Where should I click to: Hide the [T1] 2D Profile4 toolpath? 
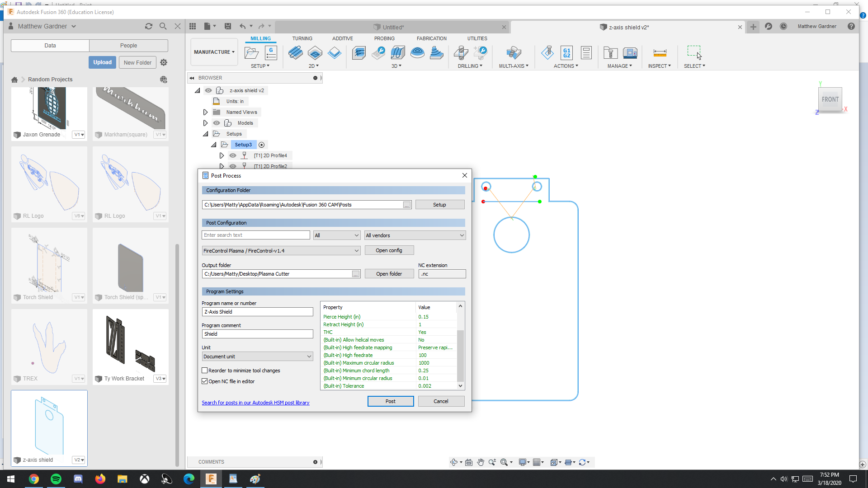(x=233, y=155)
